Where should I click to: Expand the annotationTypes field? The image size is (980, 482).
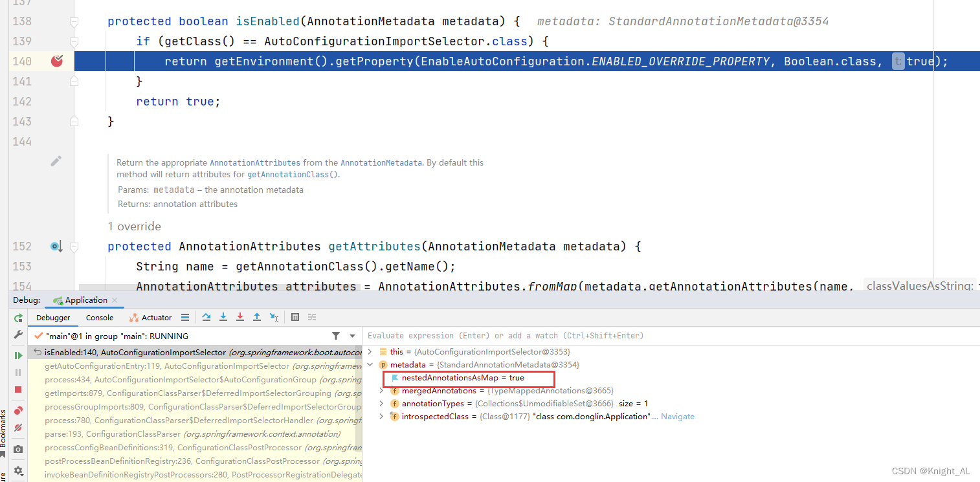click(x=382, y=404)
